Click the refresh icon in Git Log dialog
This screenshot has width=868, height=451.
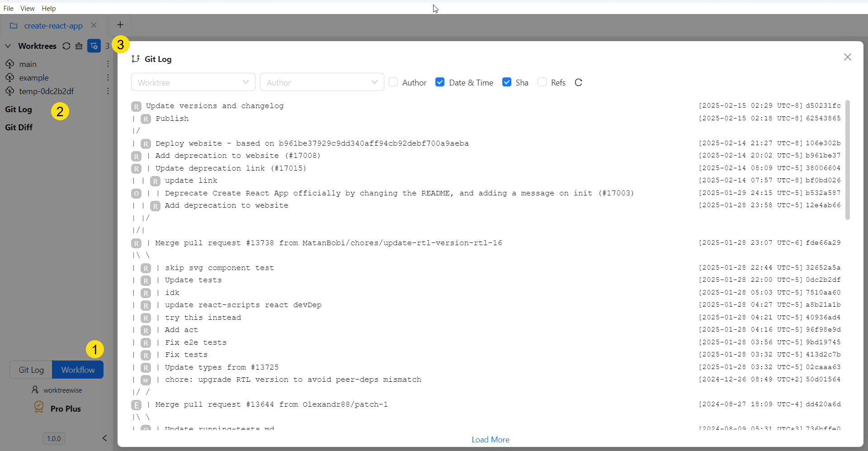pos(578,82)
